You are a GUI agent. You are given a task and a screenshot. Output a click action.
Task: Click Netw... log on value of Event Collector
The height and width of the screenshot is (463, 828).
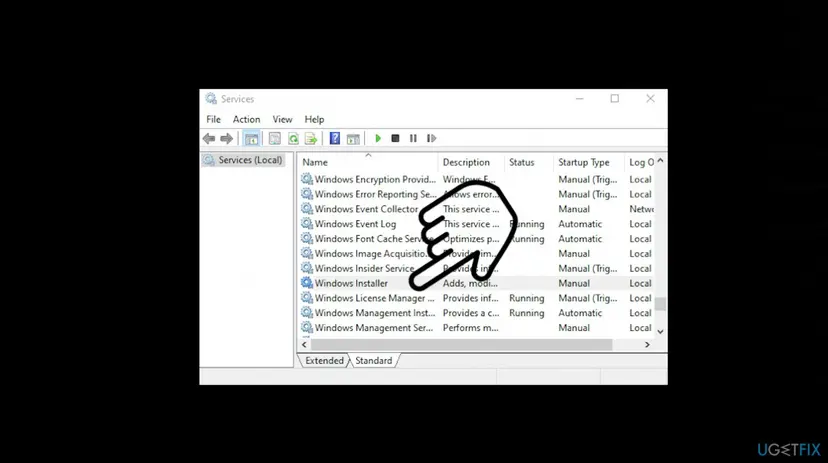coord(642,209)
